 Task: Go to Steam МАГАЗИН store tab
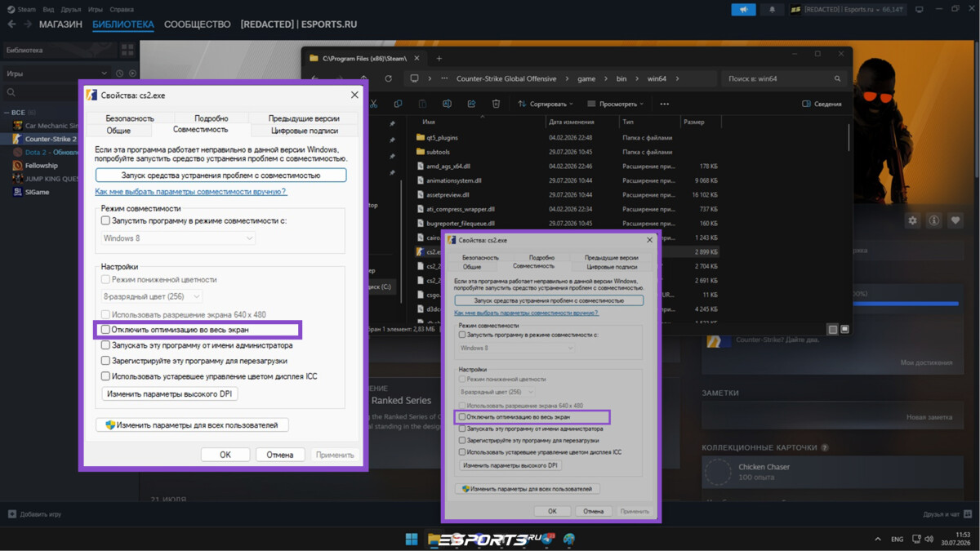click(x=60, y=24)
